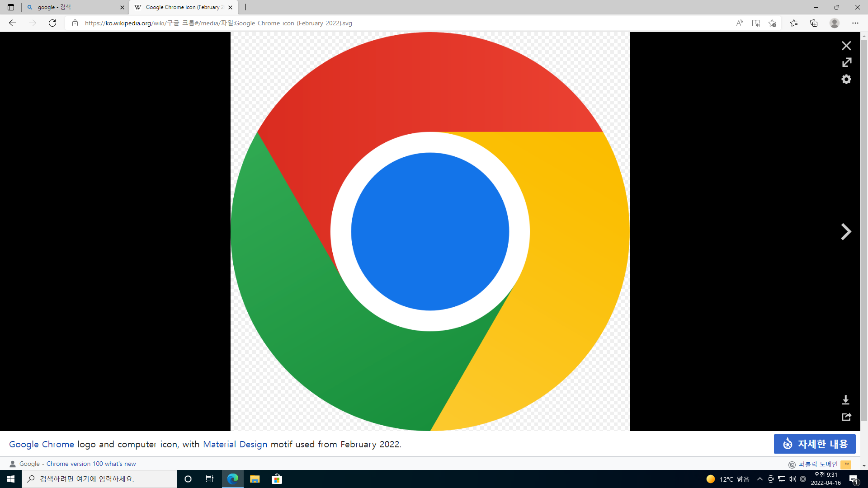Image resolution: width=868 pixels, height=488 pixels.
Task: Open Collections panel
Action: tap(814, 23)
